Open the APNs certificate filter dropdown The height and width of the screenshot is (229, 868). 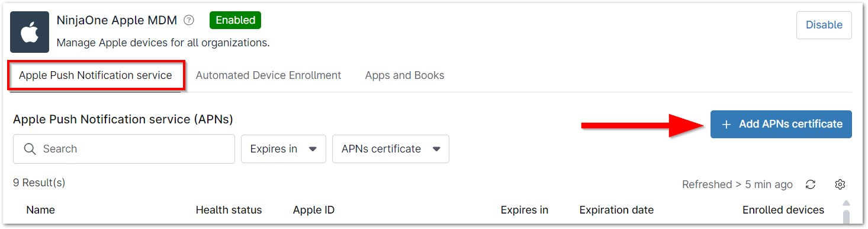[x=390, y=149]
